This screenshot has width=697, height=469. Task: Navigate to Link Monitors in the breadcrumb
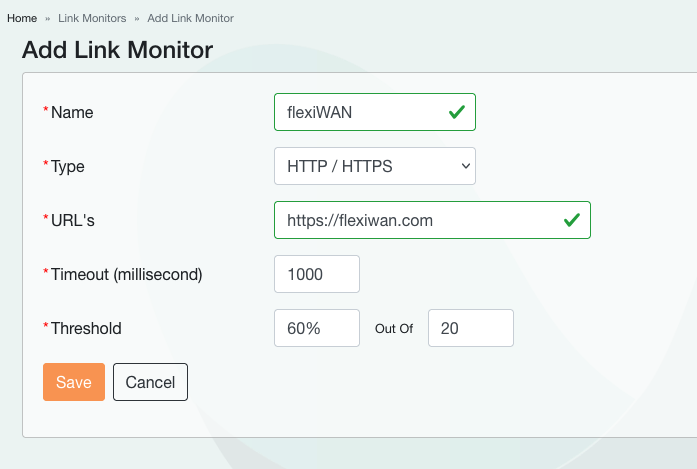point(91,18)
